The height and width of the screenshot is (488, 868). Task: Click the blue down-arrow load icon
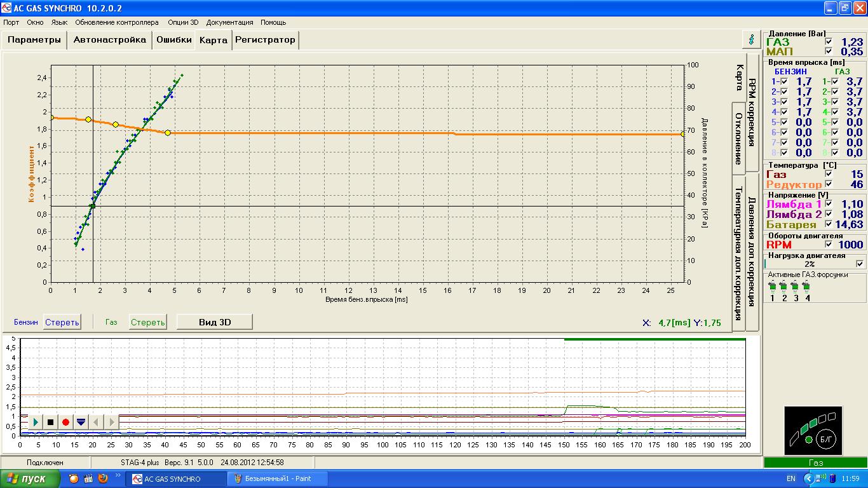pyautogui.click(x=81, y=422)
